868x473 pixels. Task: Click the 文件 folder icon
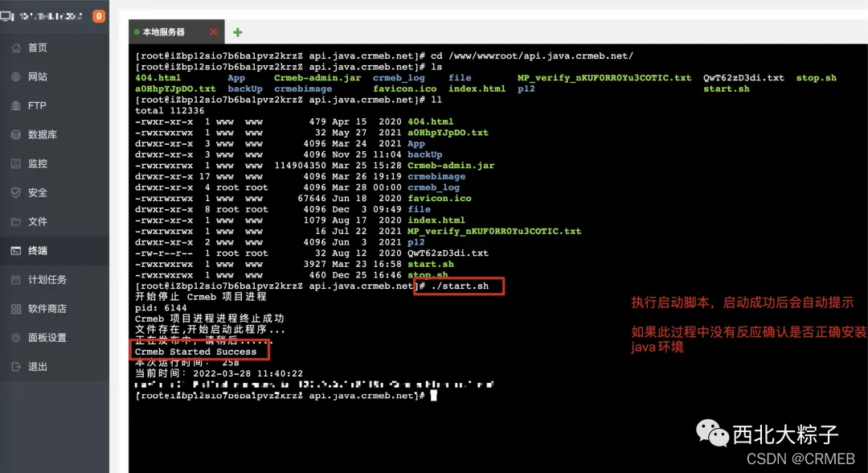coord(16,221)
